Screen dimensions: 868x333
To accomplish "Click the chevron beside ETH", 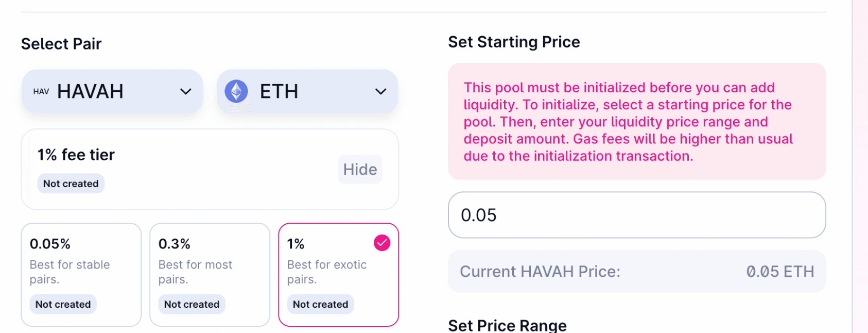I will click(x=380, y=91).
